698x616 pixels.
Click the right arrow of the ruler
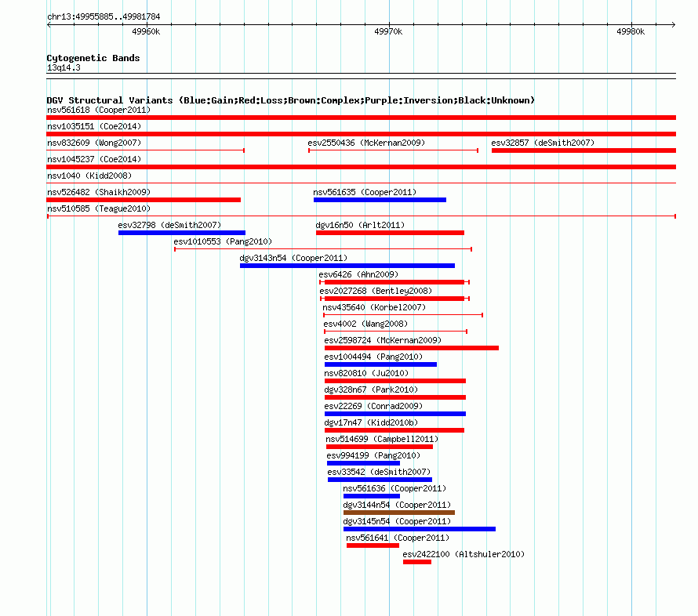(x=674, y=24)
